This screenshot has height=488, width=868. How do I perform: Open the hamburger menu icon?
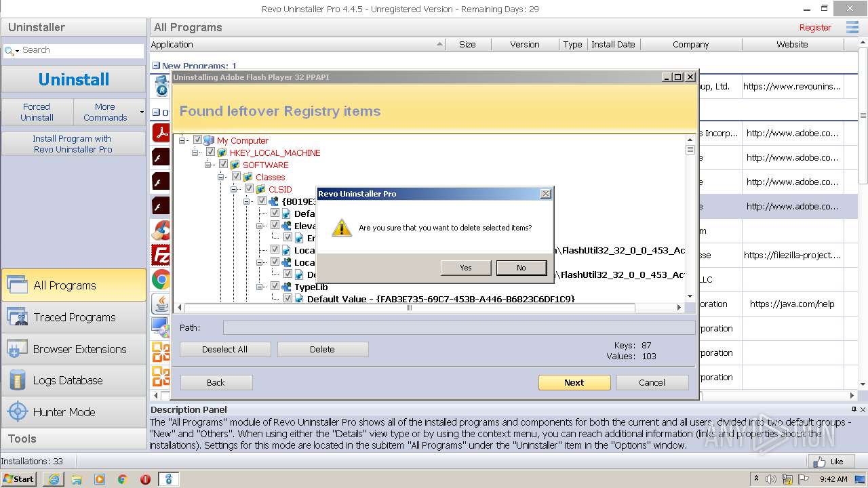click(852, 27)
